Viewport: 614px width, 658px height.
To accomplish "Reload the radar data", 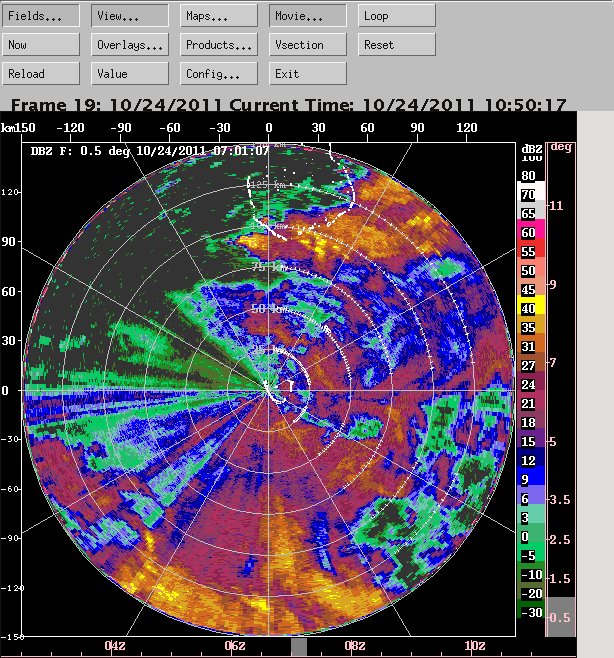I will coord(41,74).
